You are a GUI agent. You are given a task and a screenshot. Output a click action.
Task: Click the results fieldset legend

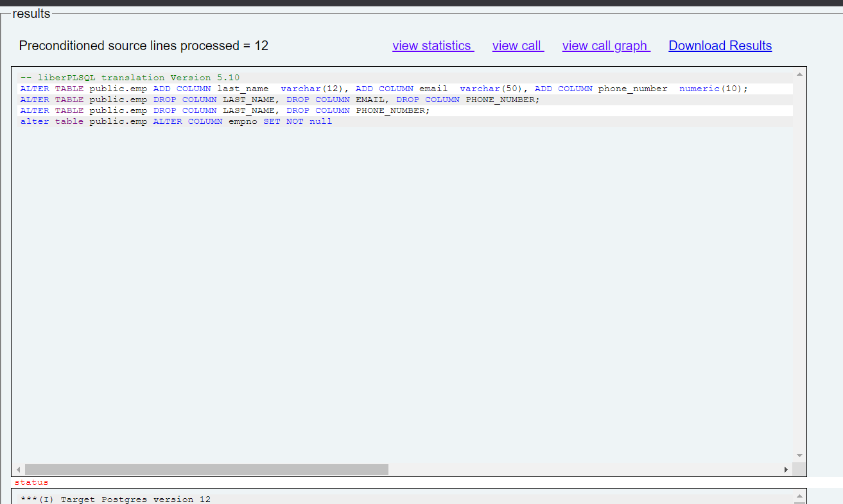coord(31,13)
